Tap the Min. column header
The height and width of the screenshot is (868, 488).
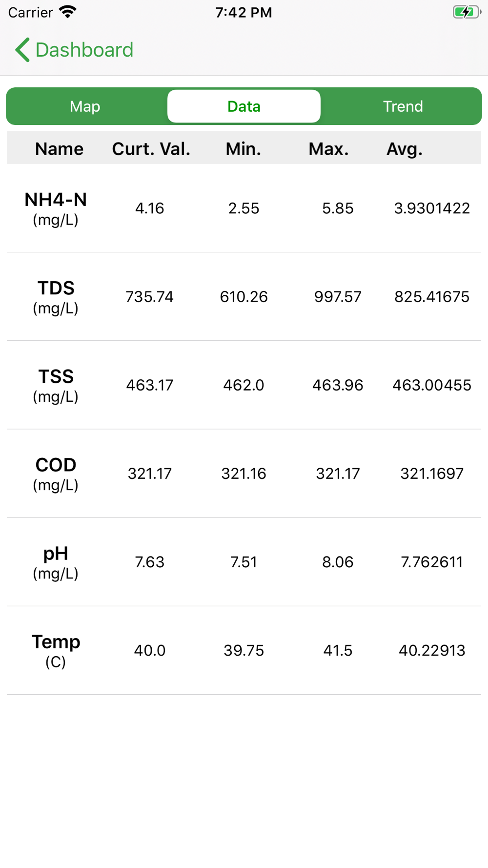coord(243,149)
